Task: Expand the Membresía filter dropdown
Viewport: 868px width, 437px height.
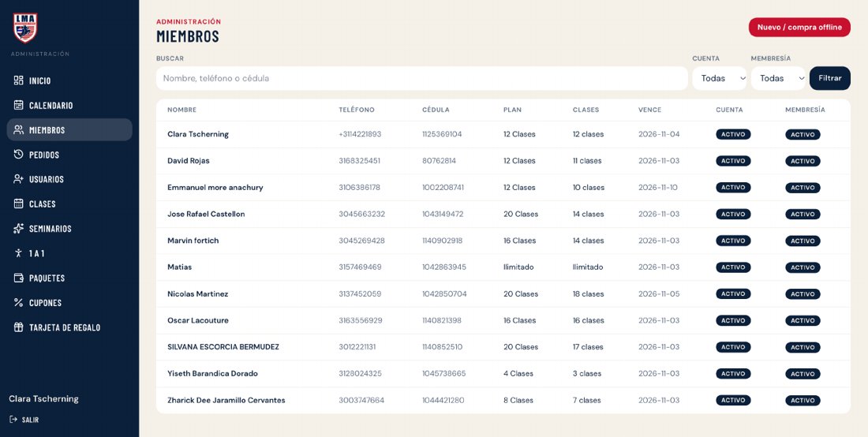Action: [778, 78]
